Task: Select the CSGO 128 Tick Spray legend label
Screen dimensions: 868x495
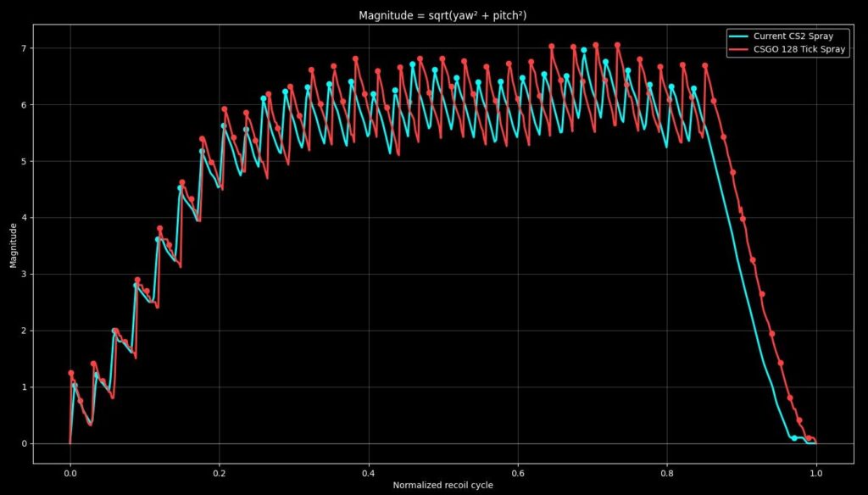Action: (798, 50)
